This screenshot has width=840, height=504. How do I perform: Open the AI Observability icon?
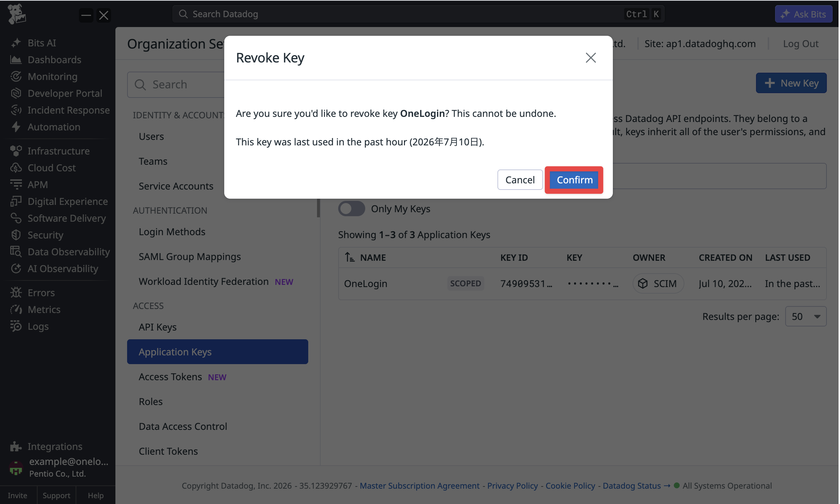pyautogui.click(x=16, y=268)
